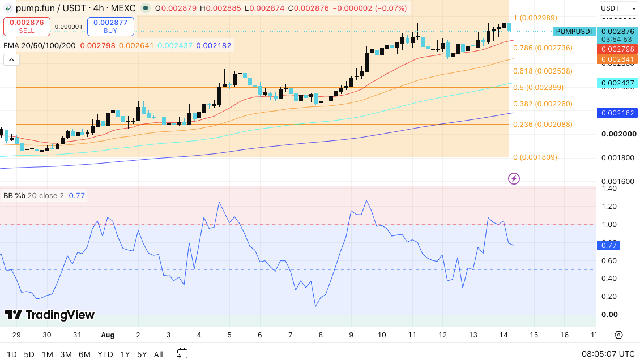Click the TradingView logo

[x=49, y=315]
